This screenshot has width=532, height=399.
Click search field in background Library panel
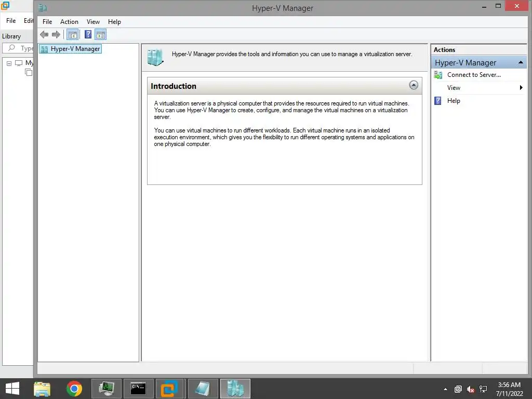click(x=18, y=48)
